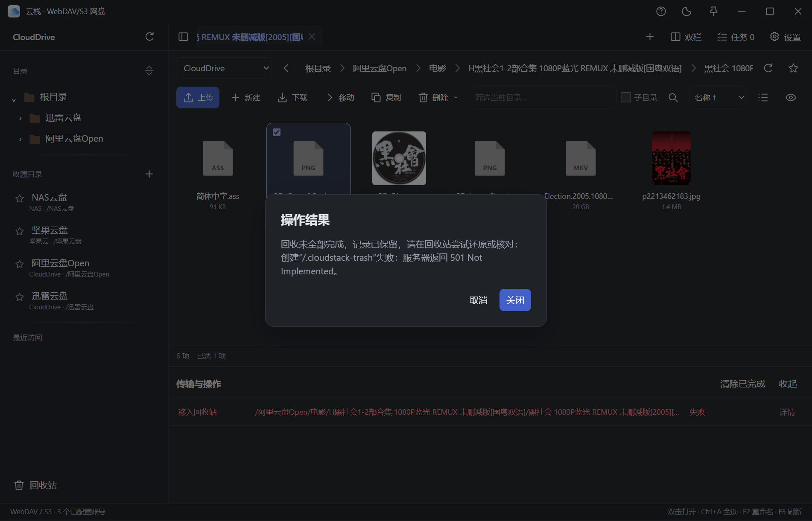Image resolution: width=812 pixels, height=521 pixels.
Task: Navigate to 阿里云盘Open in breadcrumb
Action: 380,68
